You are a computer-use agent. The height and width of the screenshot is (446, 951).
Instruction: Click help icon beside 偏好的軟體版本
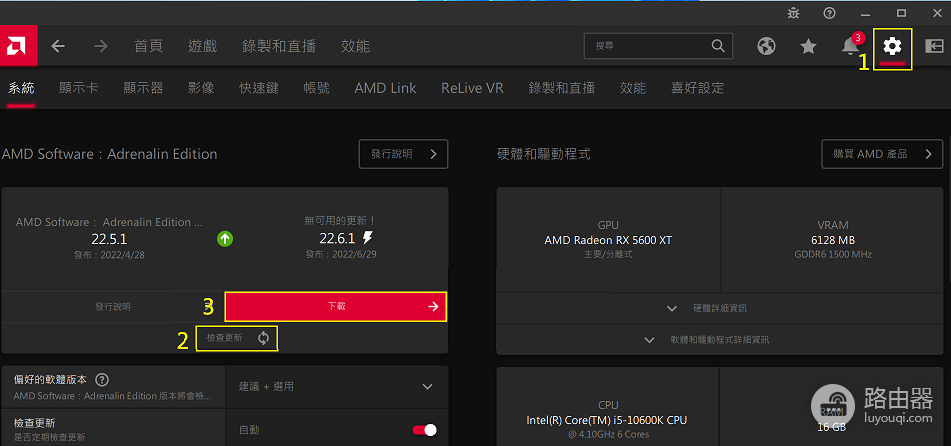(x=102, y=380)
